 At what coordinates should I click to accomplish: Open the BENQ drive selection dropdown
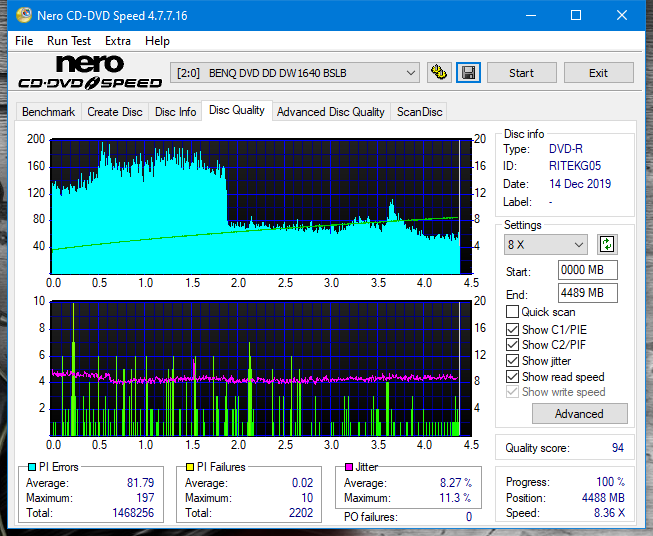[x=294, y=73]
